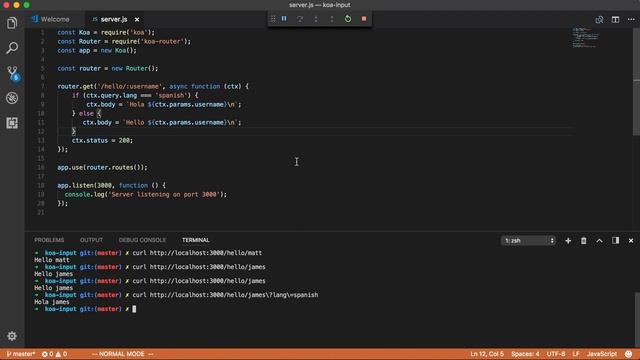Click the debug Step Over button

(300, 19)
